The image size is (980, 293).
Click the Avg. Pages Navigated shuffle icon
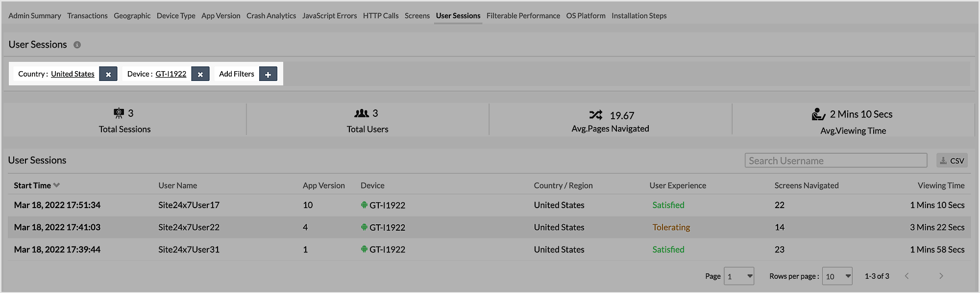596,115
